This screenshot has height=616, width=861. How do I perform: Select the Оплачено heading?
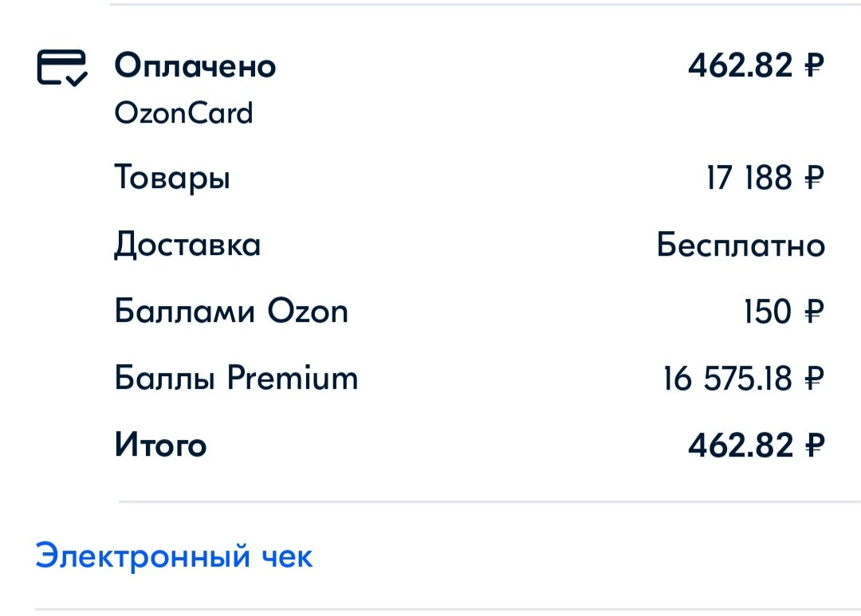coord(195,66)
